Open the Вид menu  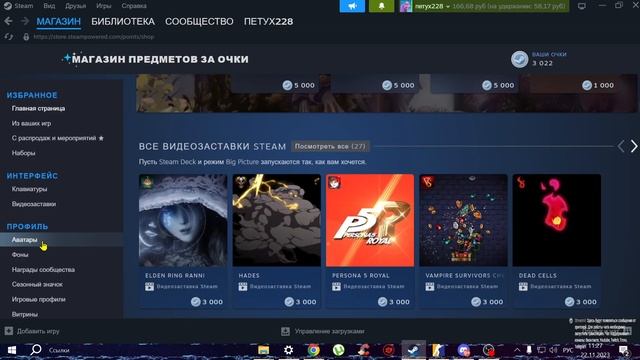click(x=49, y=6)
